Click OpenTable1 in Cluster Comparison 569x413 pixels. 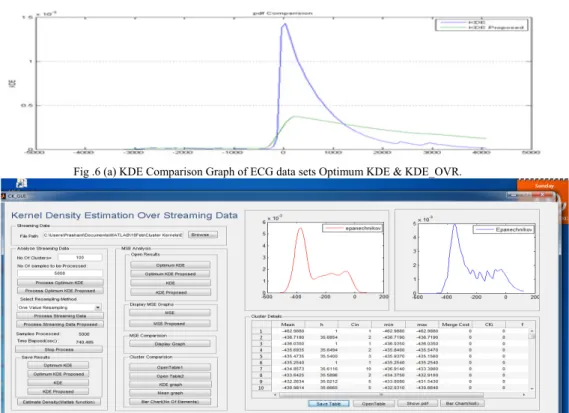pos(170,368)
